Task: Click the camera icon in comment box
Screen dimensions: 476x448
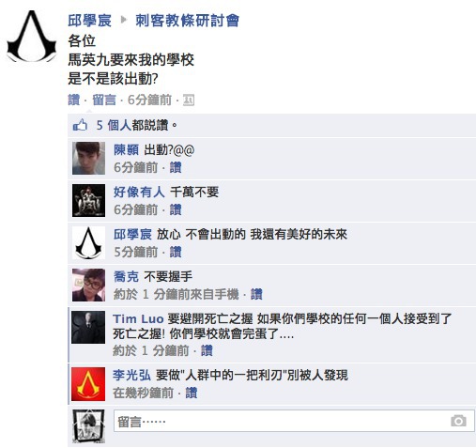Action: pos(458,421)
